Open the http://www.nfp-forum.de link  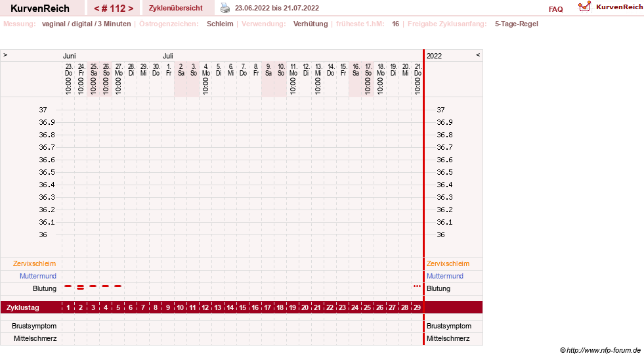click(603, 350)
